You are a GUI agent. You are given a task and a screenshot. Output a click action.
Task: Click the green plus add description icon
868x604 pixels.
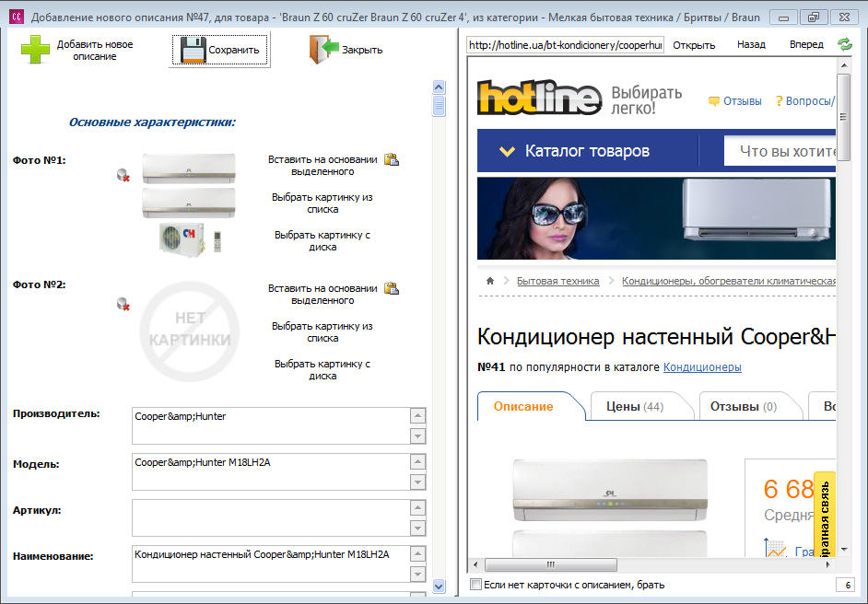click(x=35, y=50)
